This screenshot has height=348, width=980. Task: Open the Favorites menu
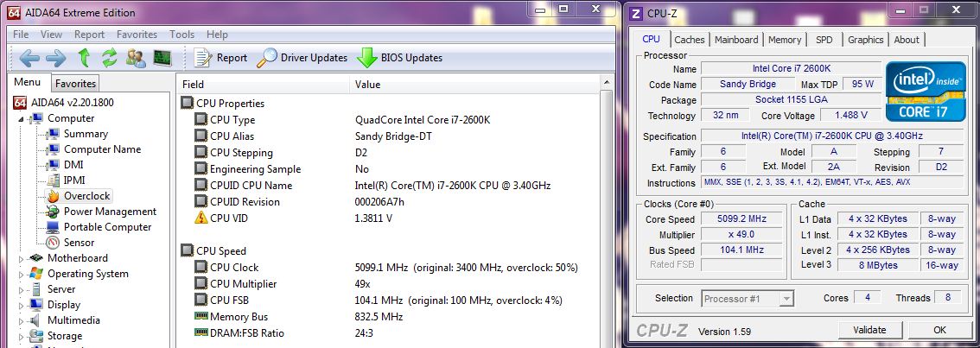point(137,35)
